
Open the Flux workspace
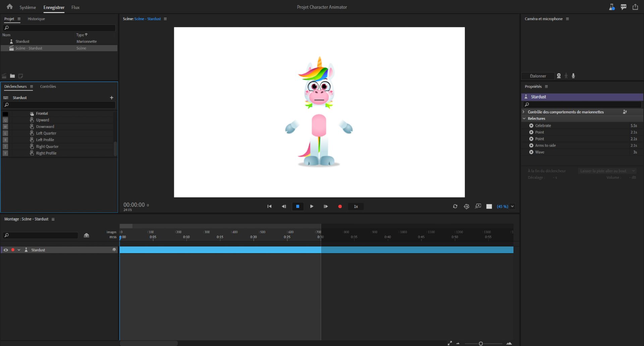click(x=75, y=7)
